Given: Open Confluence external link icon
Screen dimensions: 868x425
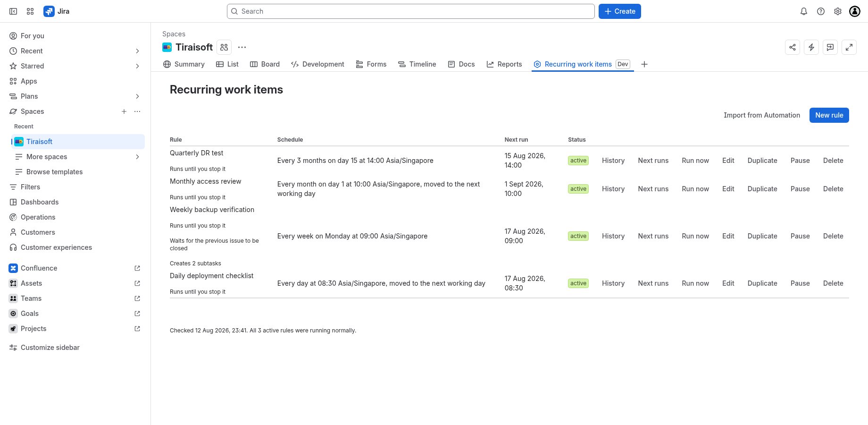Looking at the screenshot, I should 137,268.
